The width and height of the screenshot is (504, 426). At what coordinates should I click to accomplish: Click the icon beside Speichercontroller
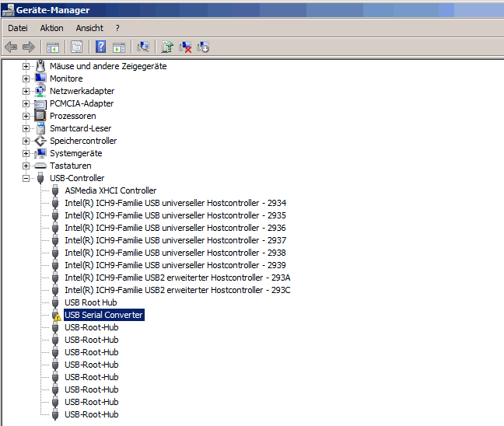40,141
